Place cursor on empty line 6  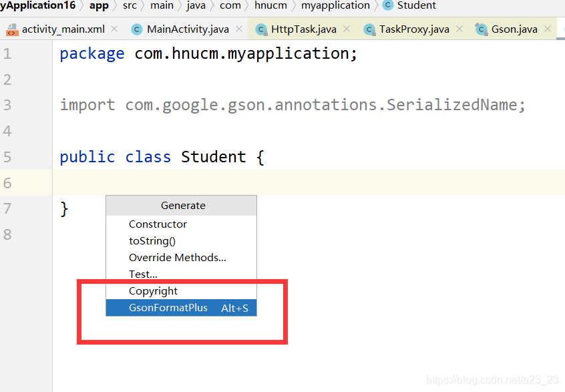(x=309, y=183)
